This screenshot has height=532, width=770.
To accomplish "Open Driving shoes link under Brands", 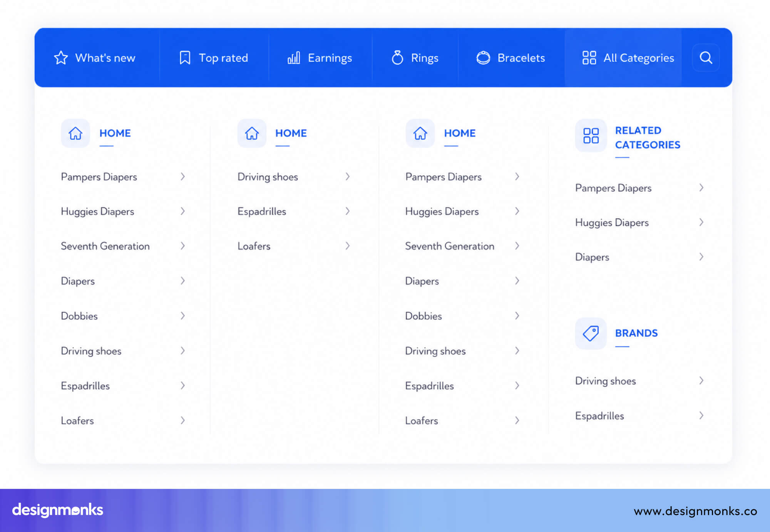I will coord(606,381).
